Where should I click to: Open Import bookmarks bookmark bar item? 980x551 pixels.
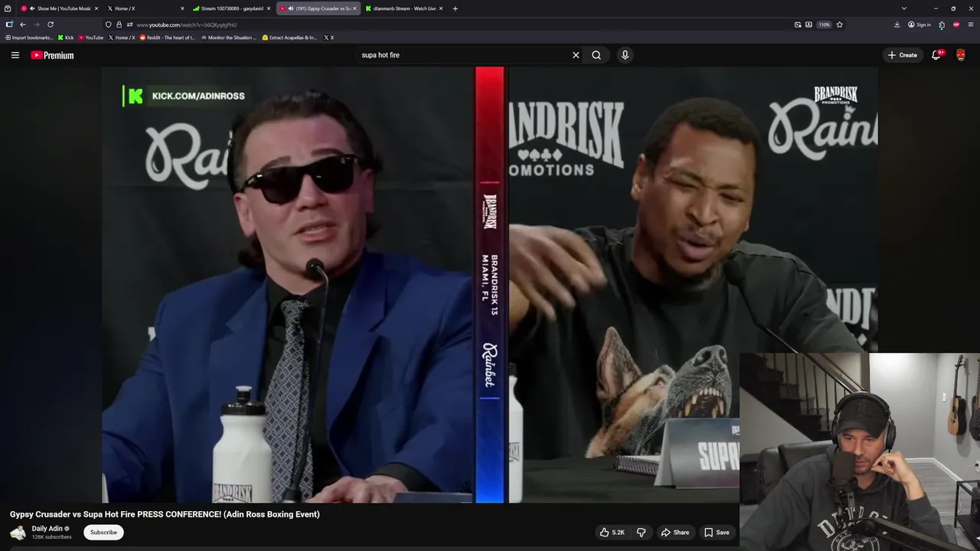28,37
